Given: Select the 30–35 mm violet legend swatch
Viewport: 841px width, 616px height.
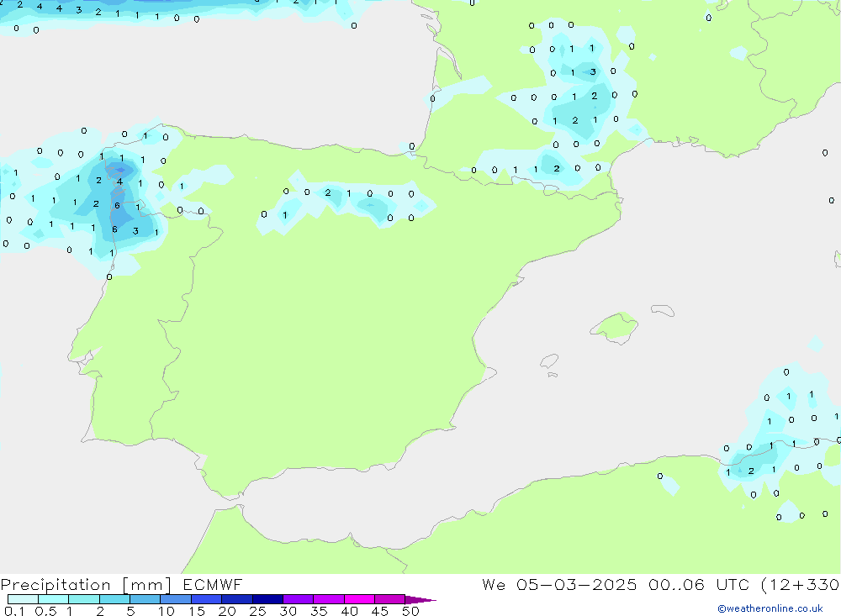Looking at the screenshot, I should click(298, 599).
